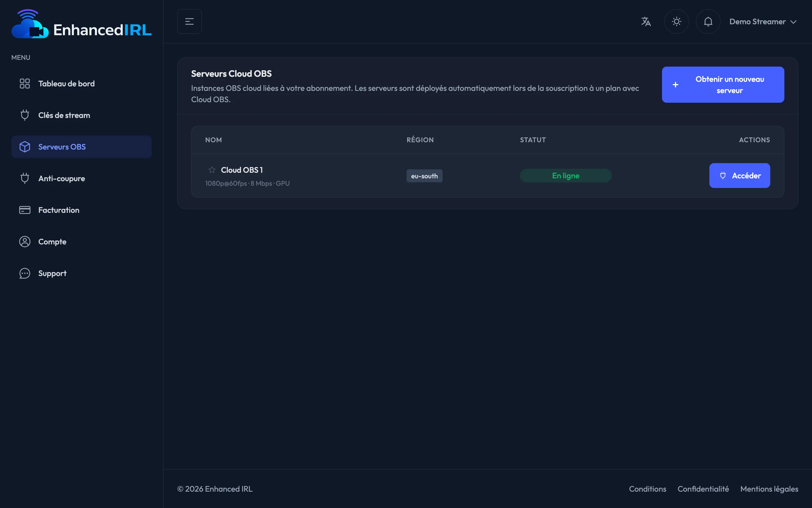812x508 pixels.
Task: Open the Anti-coupure section
Action: click(81, 178)
